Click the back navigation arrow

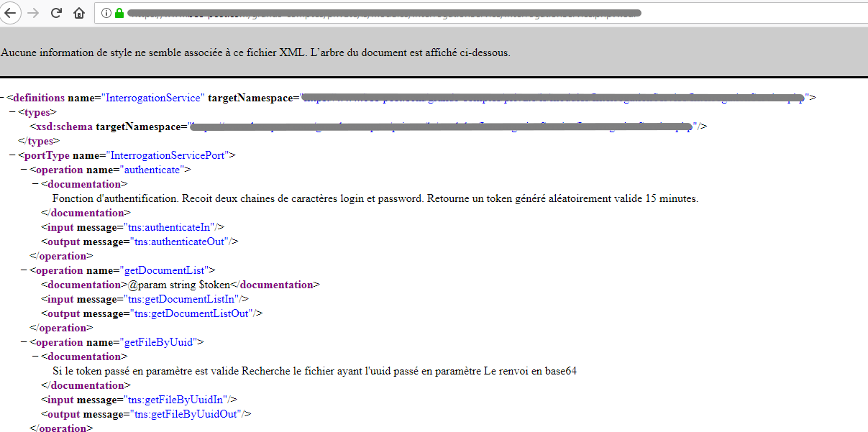(11, 12)
